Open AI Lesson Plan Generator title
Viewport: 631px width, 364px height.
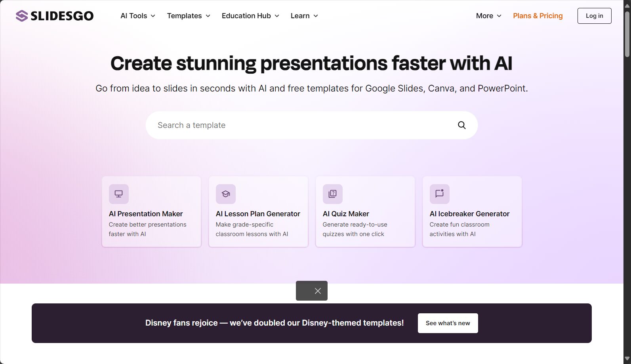pos(258,214)
